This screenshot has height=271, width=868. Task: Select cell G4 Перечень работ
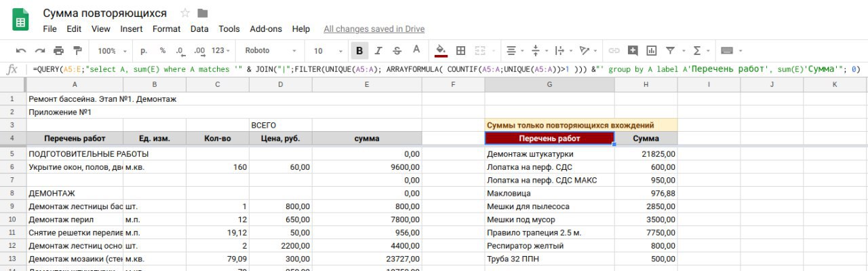point(549,138)
